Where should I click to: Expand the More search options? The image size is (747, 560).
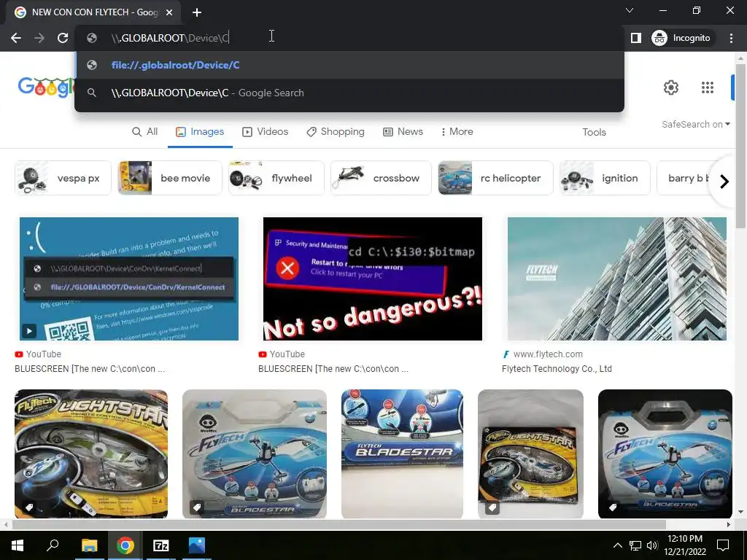click(x=457, y=132)
